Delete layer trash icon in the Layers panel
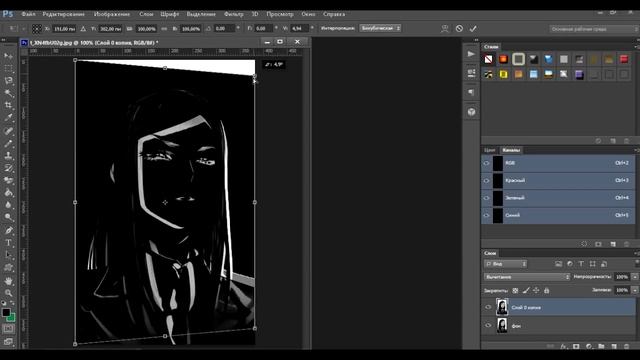 pyautogui.click(x=627, y=347)
